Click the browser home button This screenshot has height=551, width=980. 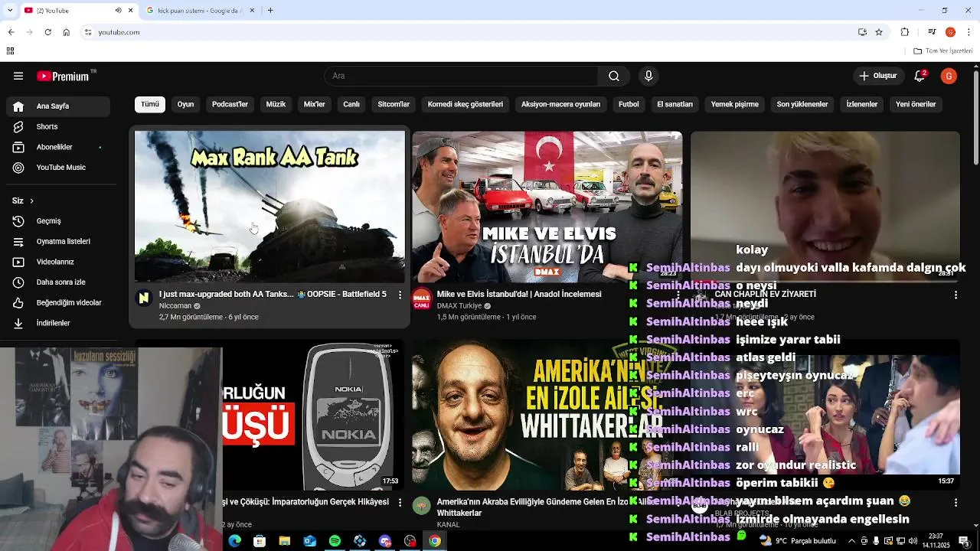pyautogui.click(x=67, y=32)
